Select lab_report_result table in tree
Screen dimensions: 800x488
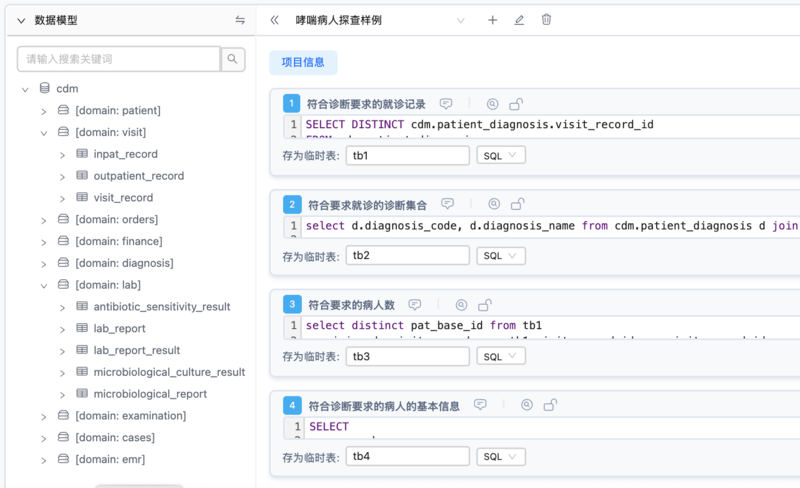136,350
